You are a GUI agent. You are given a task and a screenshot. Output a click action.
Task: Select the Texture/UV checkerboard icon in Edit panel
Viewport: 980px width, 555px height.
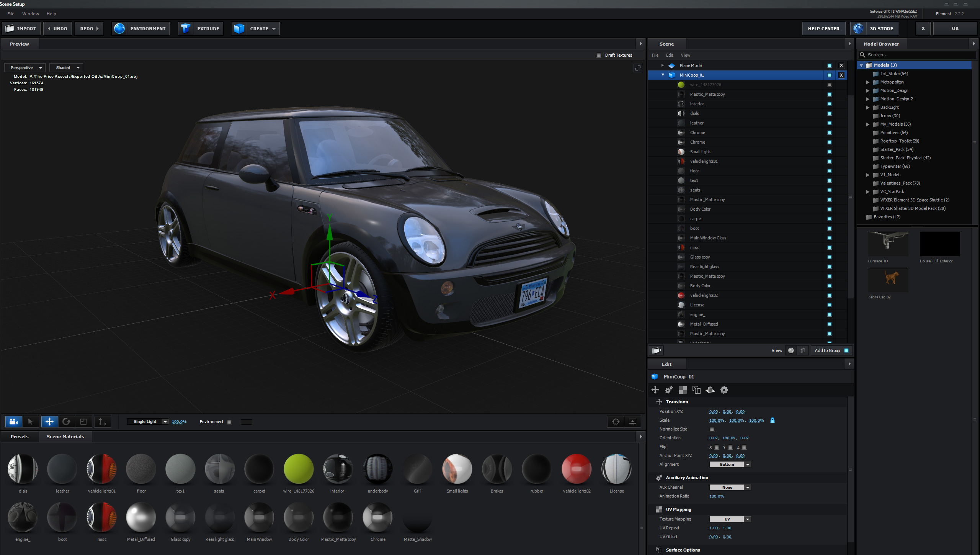coord(683,390)
